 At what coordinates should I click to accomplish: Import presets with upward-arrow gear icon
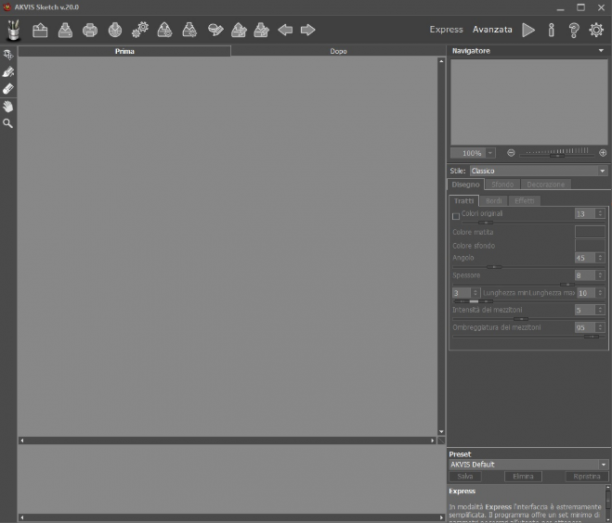165,30
